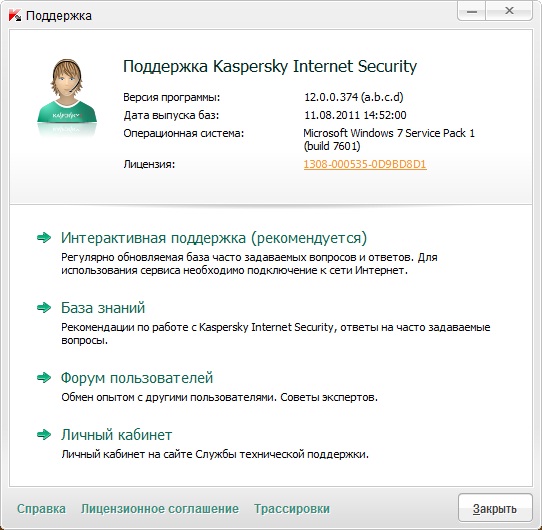Click the Поддержка Kaspersky Internet Security heading
This screenshot has width=542, height=530.
click(270, 66)
